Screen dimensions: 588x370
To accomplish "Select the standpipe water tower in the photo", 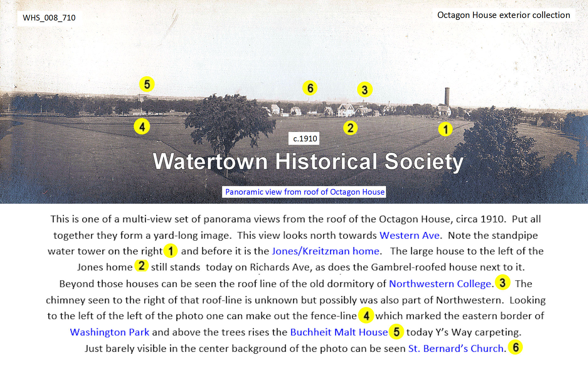I will coord(447,96).
